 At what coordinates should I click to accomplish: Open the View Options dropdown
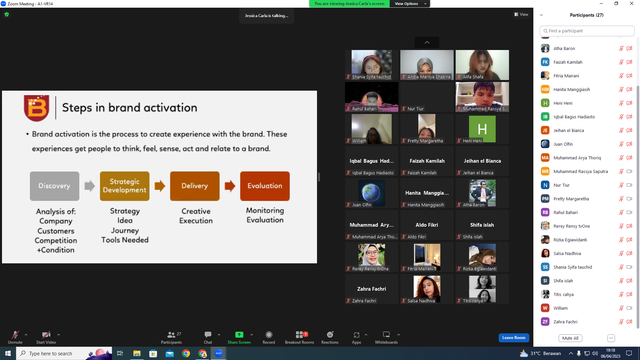(410, 4)
